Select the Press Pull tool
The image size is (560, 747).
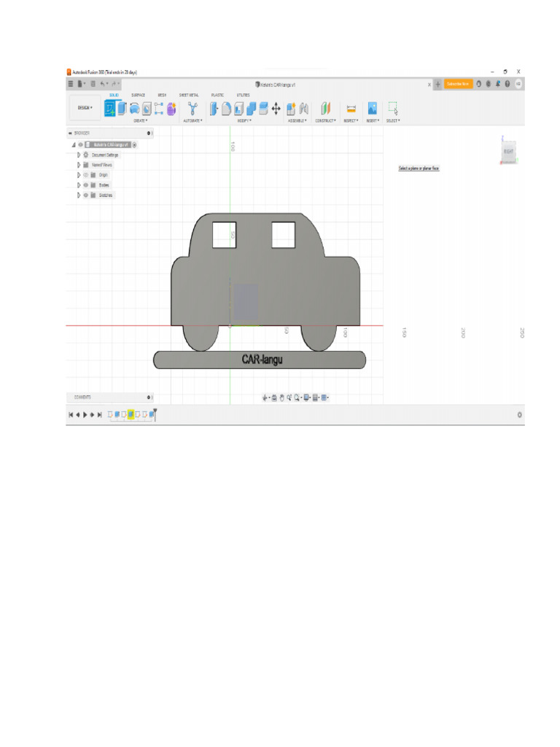pos(214,109)
